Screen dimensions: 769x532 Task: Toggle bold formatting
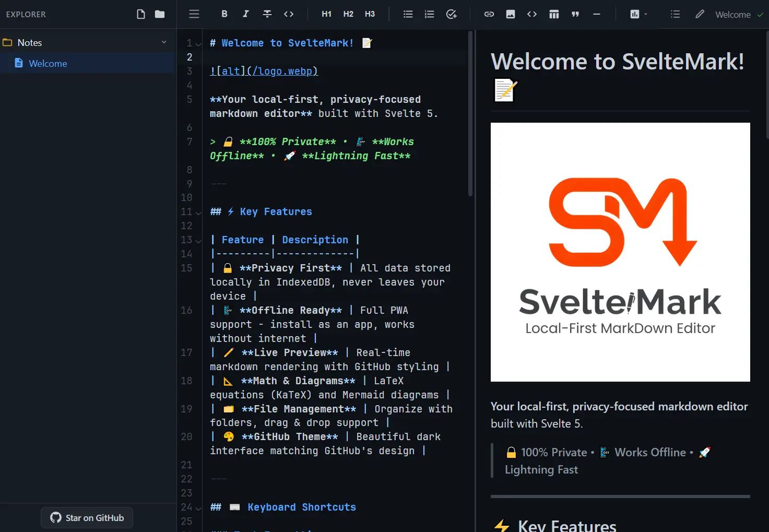click(x=224, y=14)
